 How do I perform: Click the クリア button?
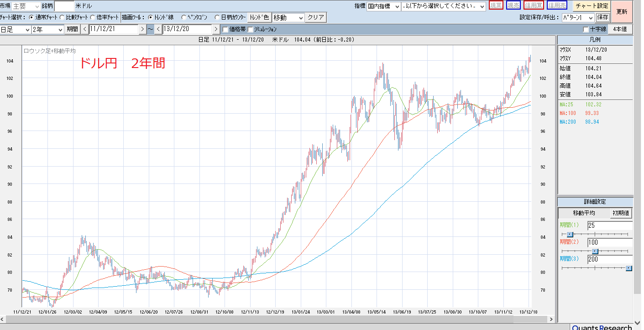tap(316, 18)
